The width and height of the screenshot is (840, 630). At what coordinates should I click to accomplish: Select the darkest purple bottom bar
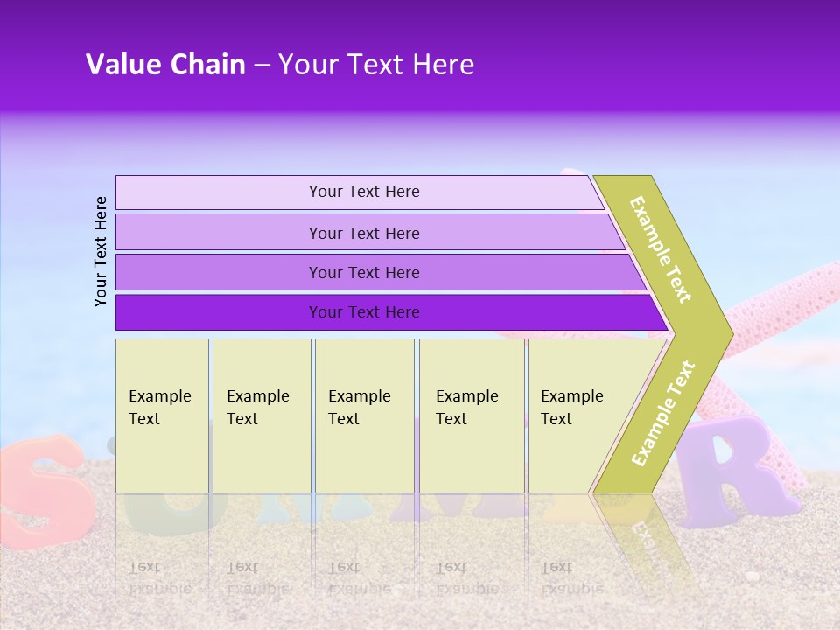pos(363,312)
